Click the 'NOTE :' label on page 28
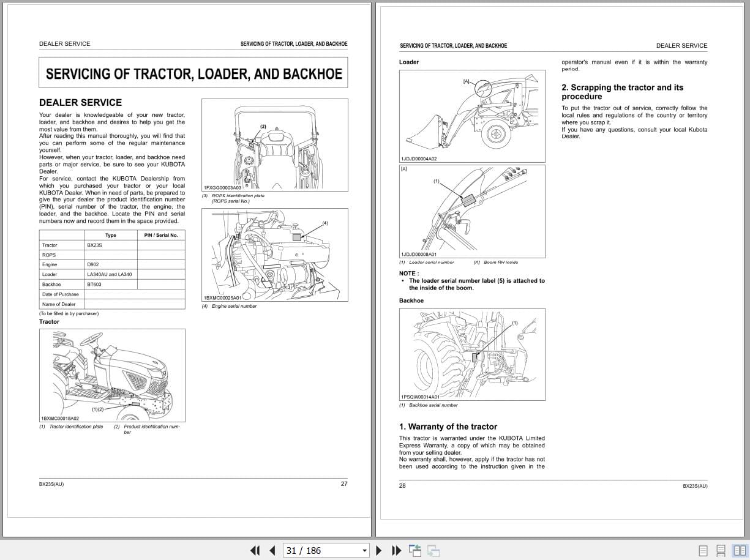Viewport: 750px width, 560px height. pos(409,274)
